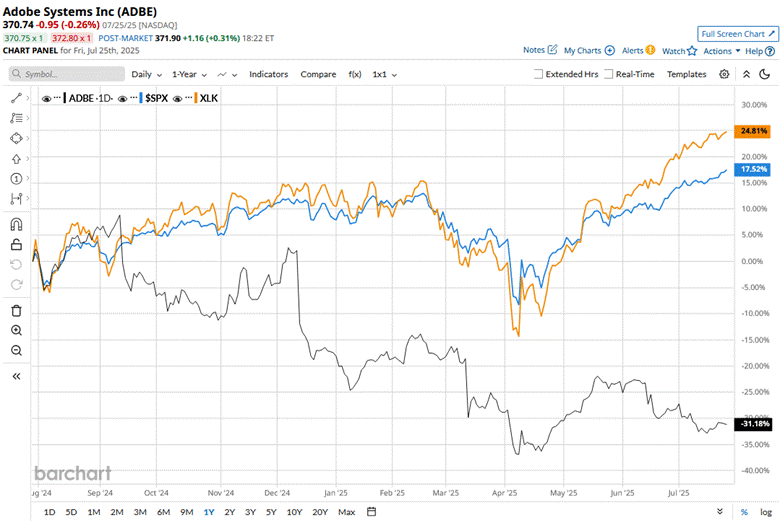Select the 2Y time range
This screenshot has width=780, height=523.
[229, 512]
